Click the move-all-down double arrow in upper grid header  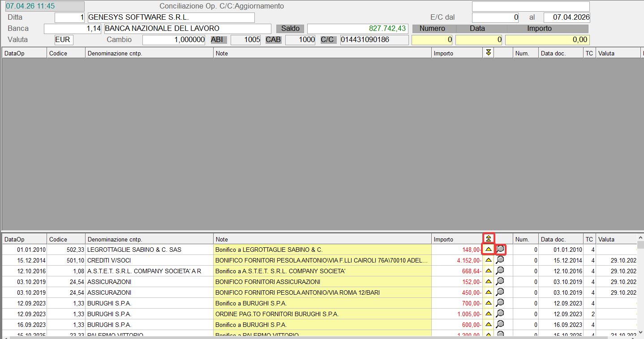(x=488, y=53)
